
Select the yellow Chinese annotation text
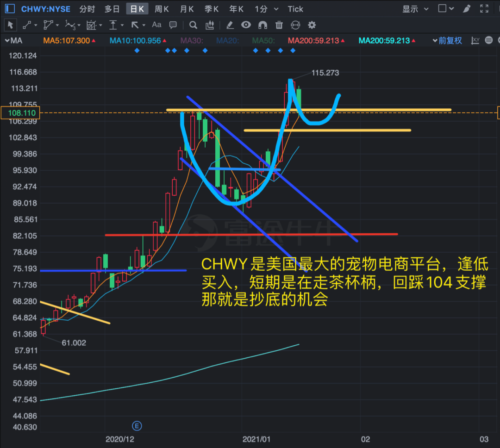click(x=344, y=282)
